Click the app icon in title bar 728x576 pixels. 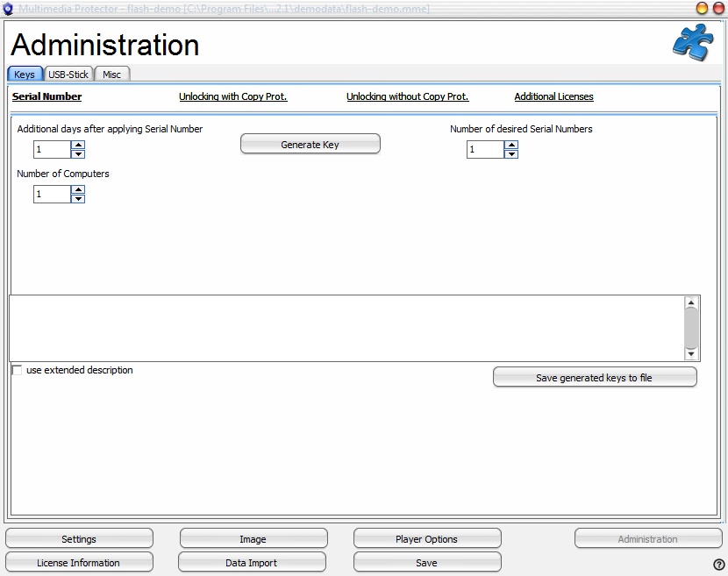coord(9,9)
